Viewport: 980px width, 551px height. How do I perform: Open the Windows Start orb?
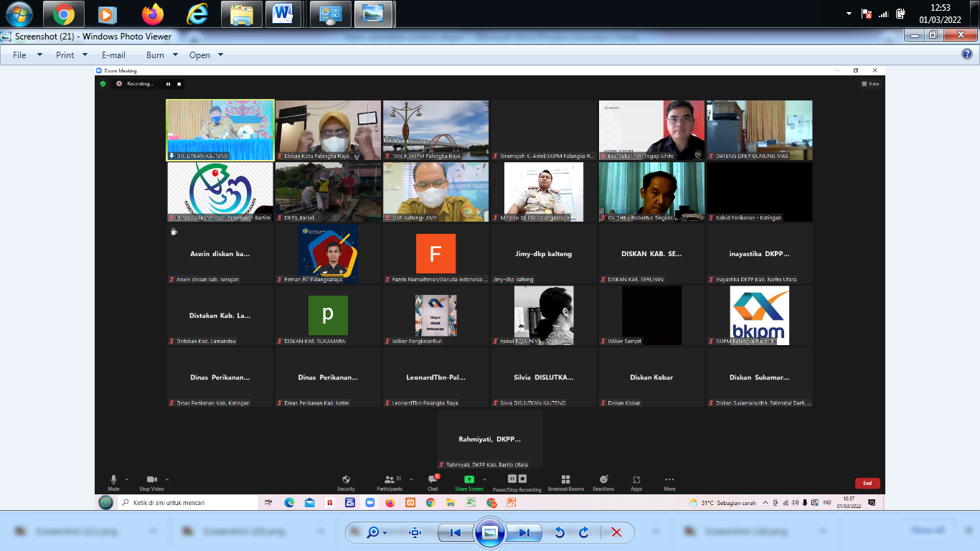[x=18, y=14]
